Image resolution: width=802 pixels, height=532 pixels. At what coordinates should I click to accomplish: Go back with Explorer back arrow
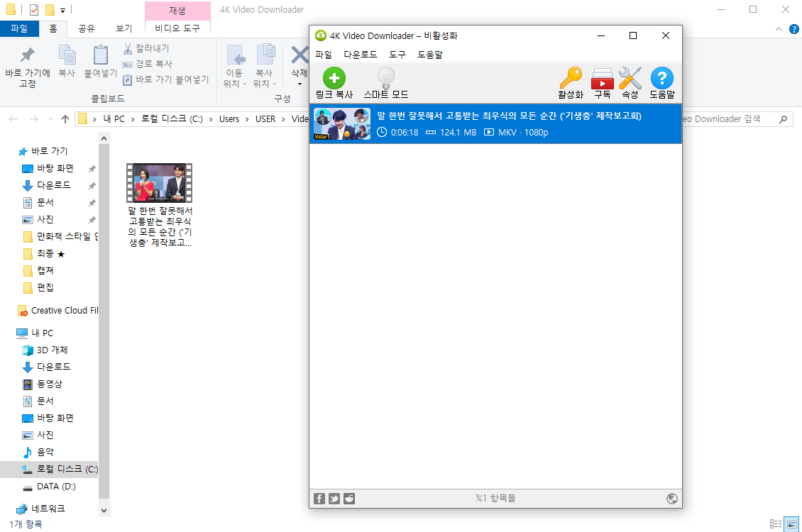tap(13, 119)
